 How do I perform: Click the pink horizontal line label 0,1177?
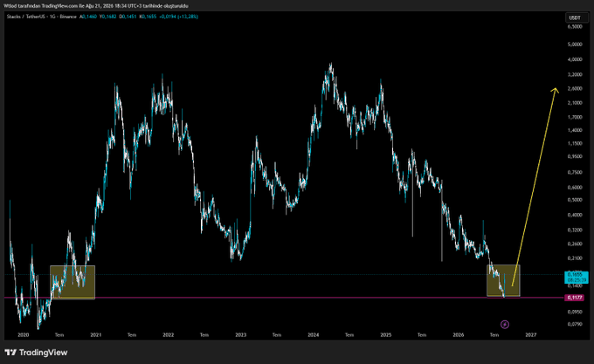(x=574, y=298)
